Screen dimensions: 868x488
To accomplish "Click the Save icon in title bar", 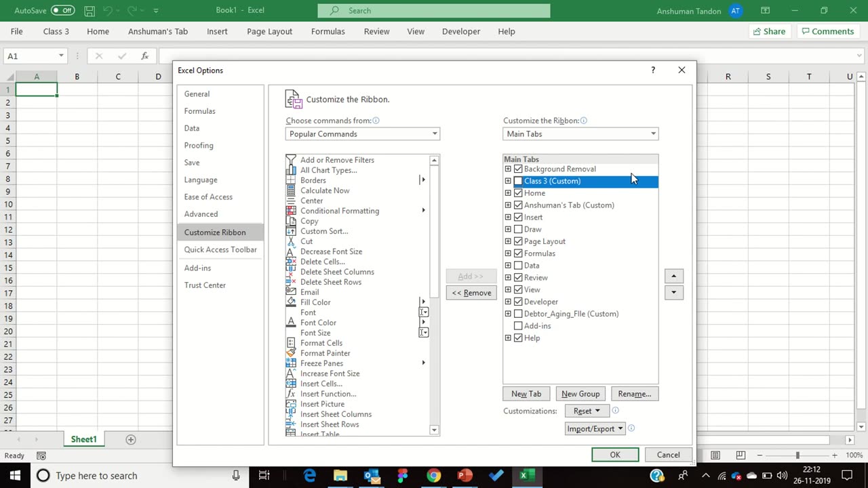I will (90, 11).
